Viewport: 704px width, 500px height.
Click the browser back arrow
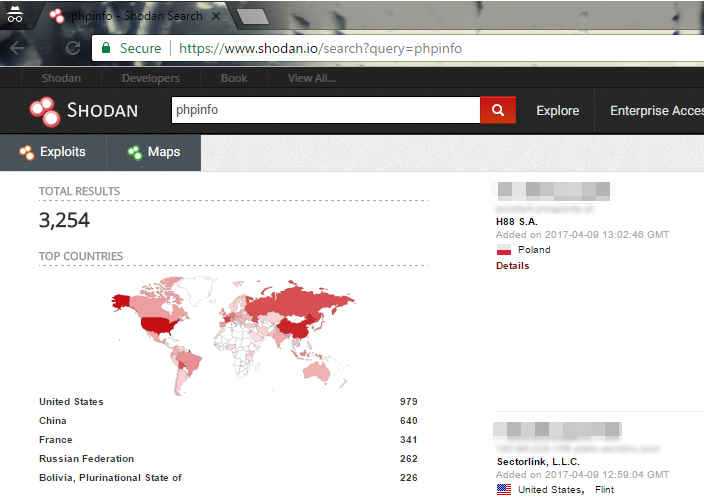pos(17,48)
